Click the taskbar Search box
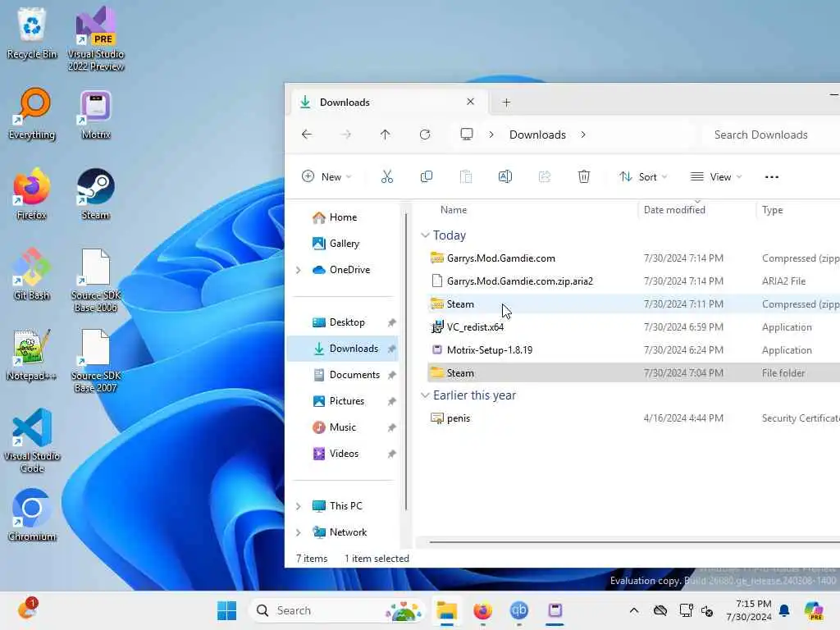The width and height of the screenshot is (840, 630). pos(337,610)
